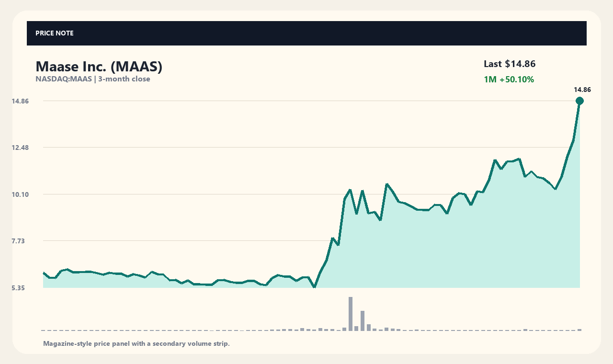Click the 14.86 label above endpoint

click(x=582, y=90)
